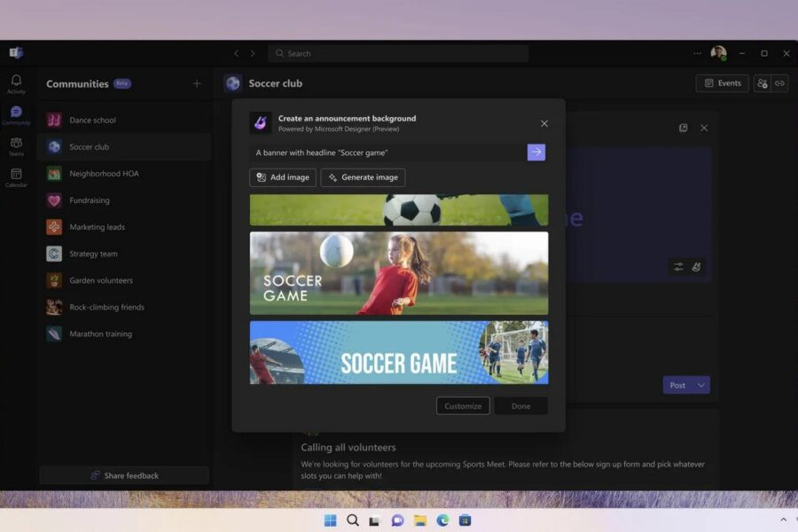Open the Strategy team community

(125, 254)
